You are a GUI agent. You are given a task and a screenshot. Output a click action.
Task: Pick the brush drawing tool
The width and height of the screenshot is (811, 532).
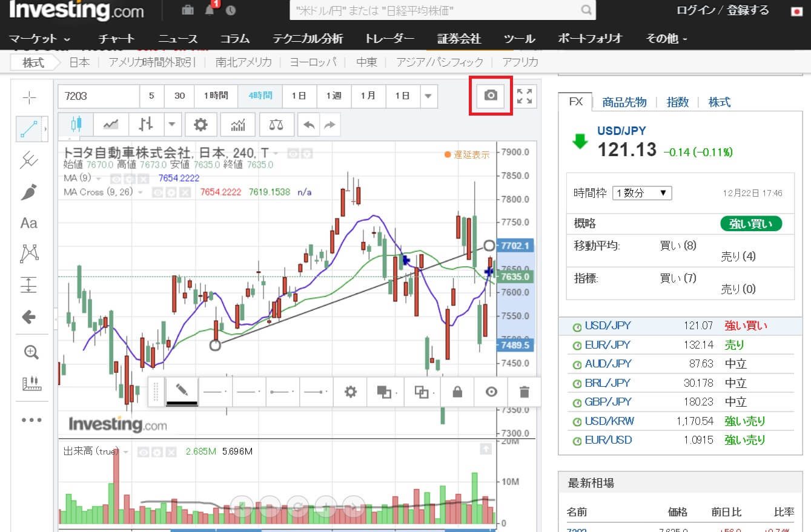tap(29, 192)
